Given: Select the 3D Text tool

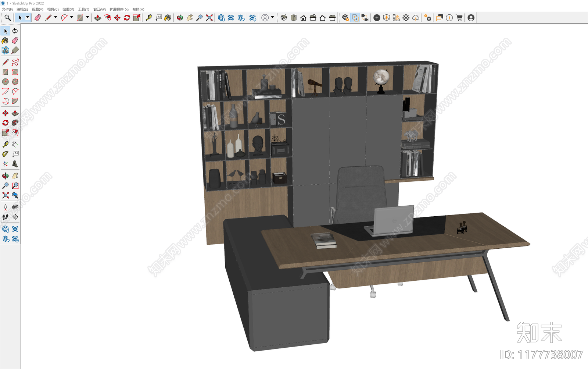Looking at the screenshot, I should (15, 164).
